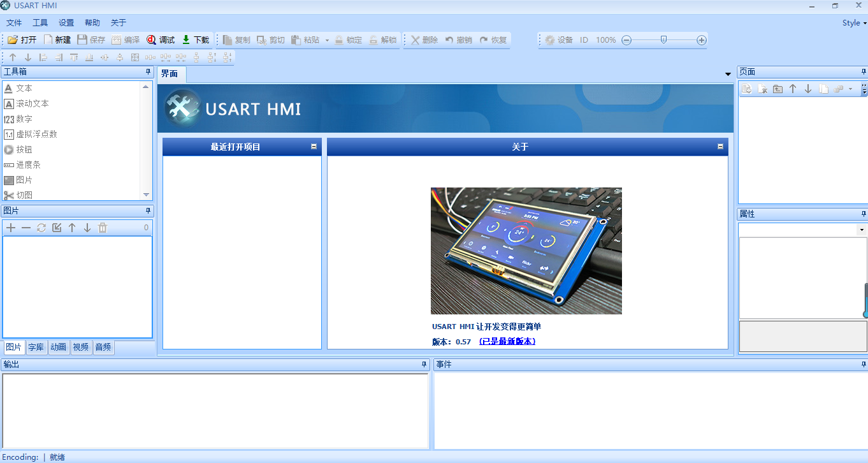868x463 pixels.
Task: Open the tab list dropdown arrow
Action: coord(728,75)
